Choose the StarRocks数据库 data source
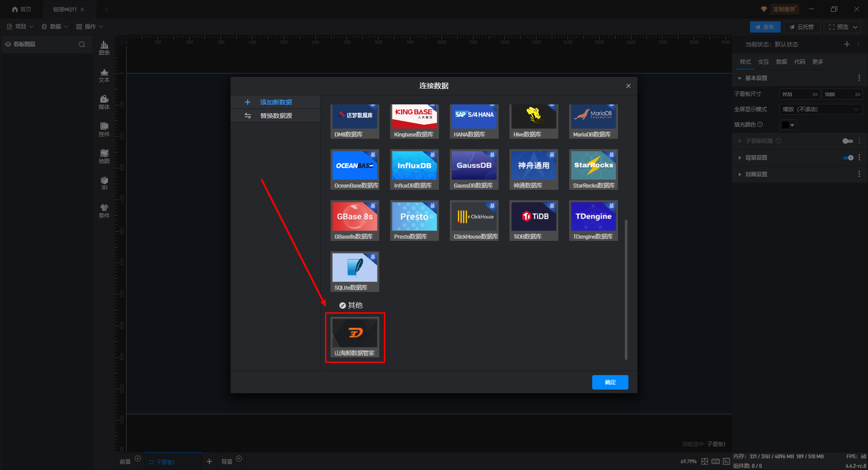Image resolution: width=868 pixels, height=470 pixels. click(594, 169)
